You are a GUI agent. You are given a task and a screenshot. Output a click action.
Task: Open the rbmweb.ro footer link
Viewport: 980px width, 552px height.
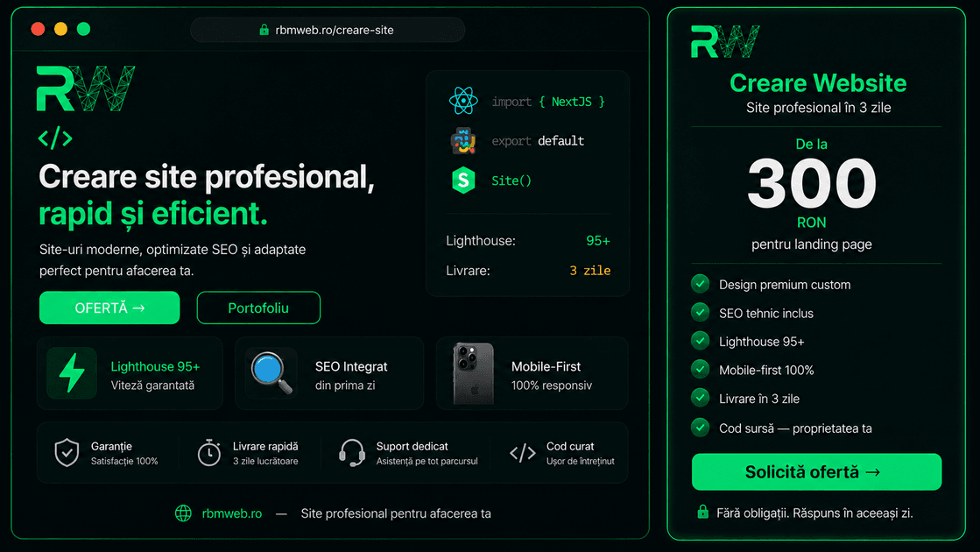232,513
